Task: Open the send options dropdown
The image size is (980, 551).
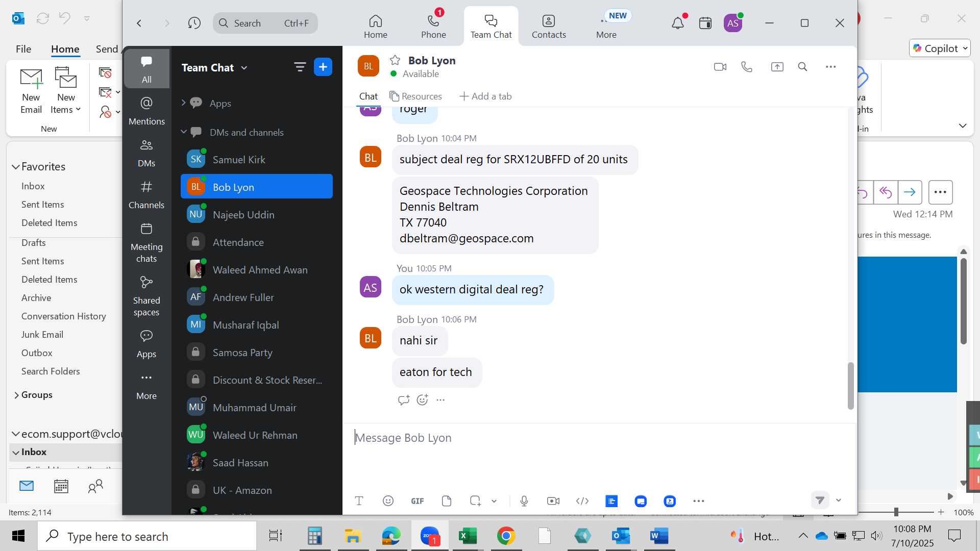Action: pos(839,500)
